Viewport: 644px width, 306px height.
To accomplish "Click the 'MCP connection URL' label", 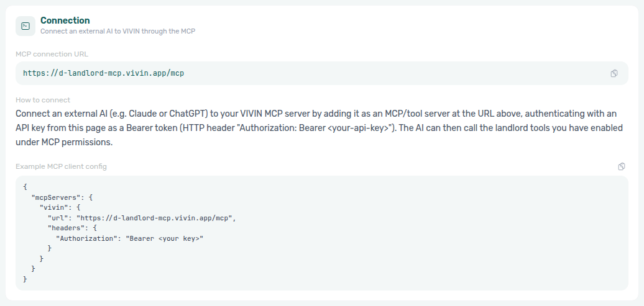I will tap(52, 54).
